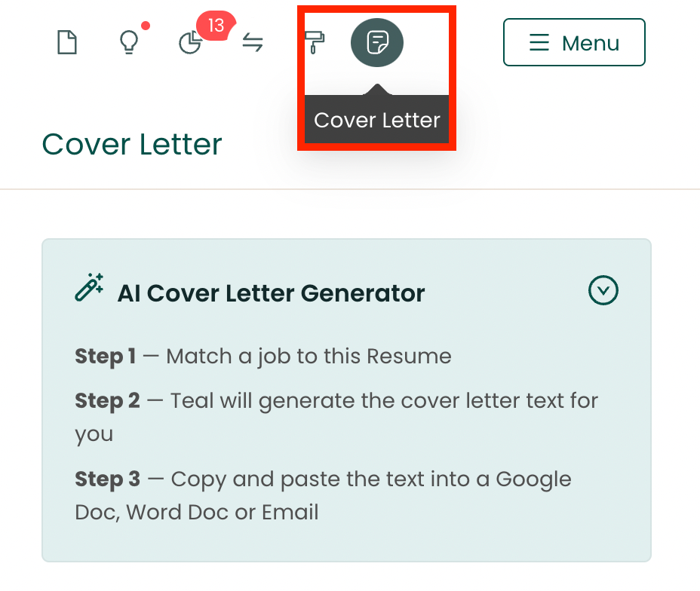Viewport: 700px width, 591px height.
Task: Open the analysis pie chart icon
Action: click(x=190, y=43)
